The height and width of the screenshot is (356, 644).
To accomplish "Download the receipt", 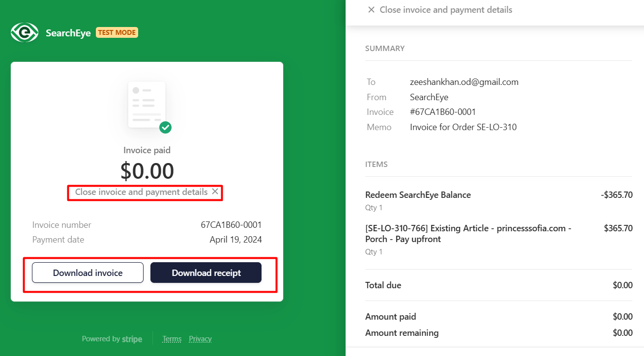I will coord(206,273).
